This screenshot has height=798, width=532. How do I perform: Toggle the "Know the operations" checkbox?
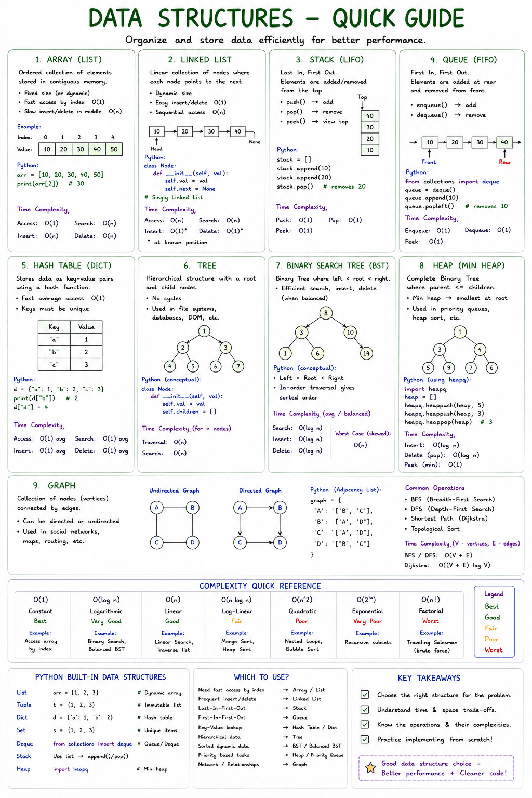[x=365, y=724]
